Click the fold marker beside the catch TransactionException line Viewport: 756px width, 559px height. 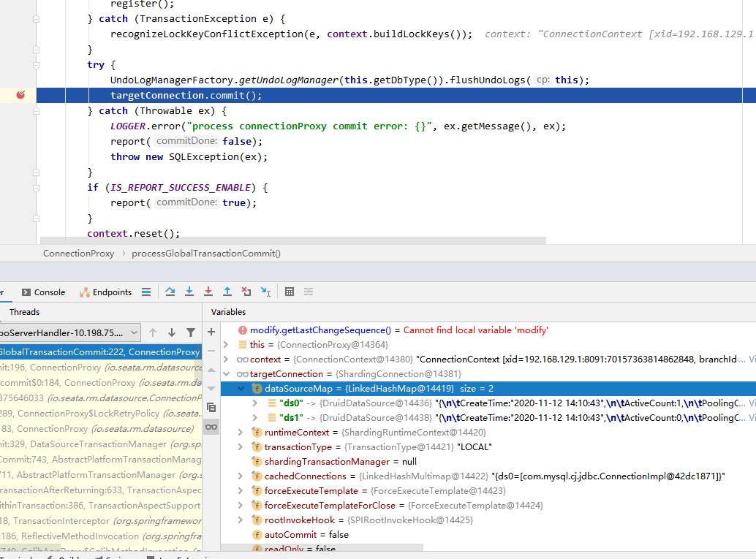[x=36, y=19]
